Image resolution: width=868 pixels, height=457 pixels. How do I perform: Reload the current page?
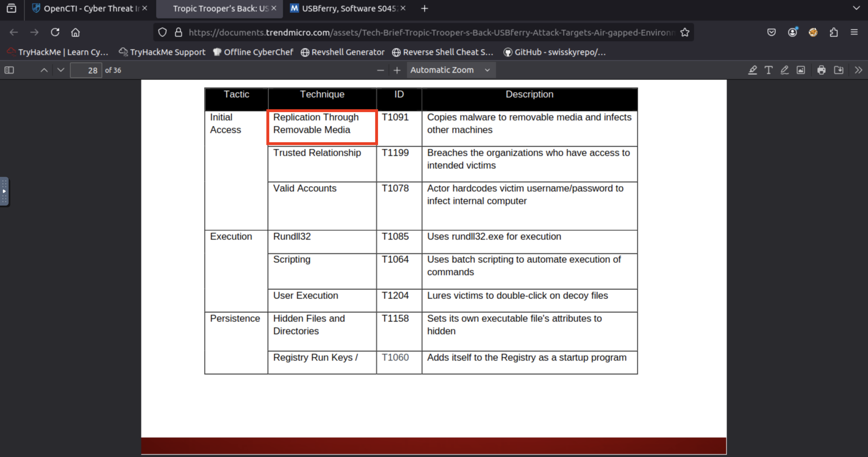(x=55, y=32)
